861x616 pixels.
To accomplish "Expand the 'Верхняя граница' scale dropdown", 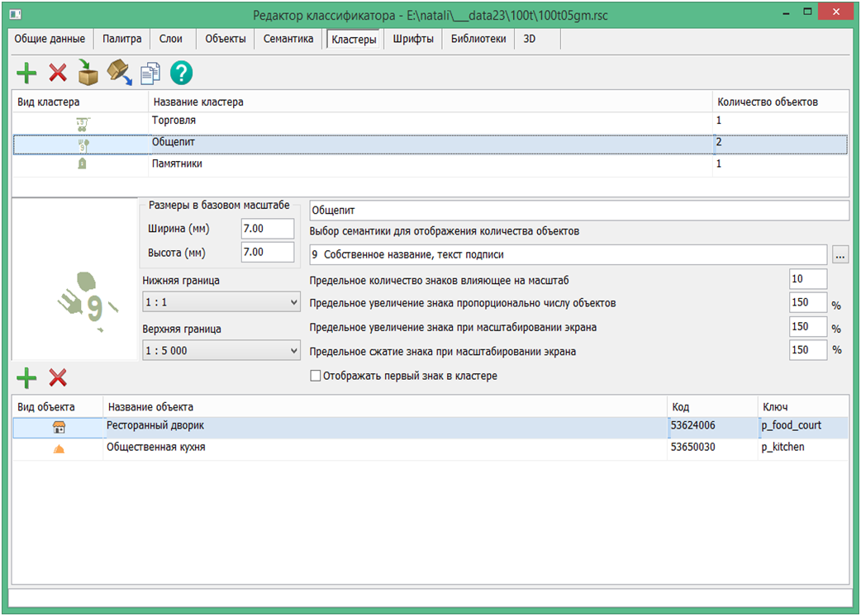I will (x=221, y=351).
